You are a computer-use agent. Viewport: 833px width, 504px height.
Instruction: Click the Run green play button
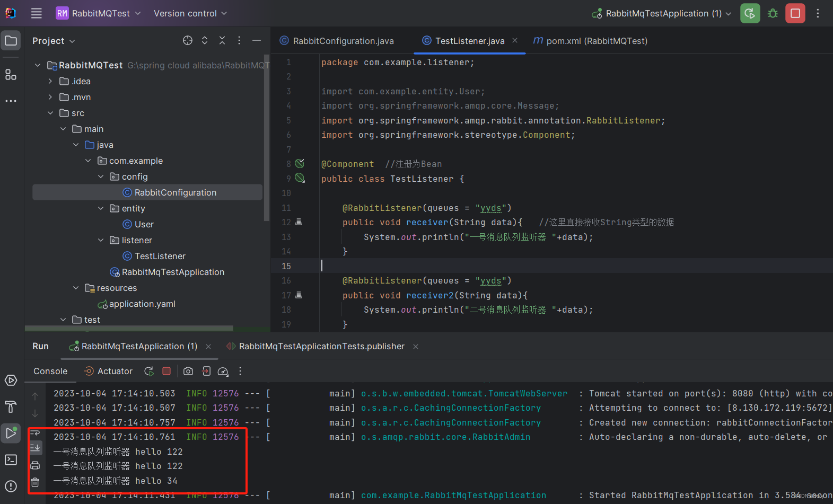tap(750, 13)
